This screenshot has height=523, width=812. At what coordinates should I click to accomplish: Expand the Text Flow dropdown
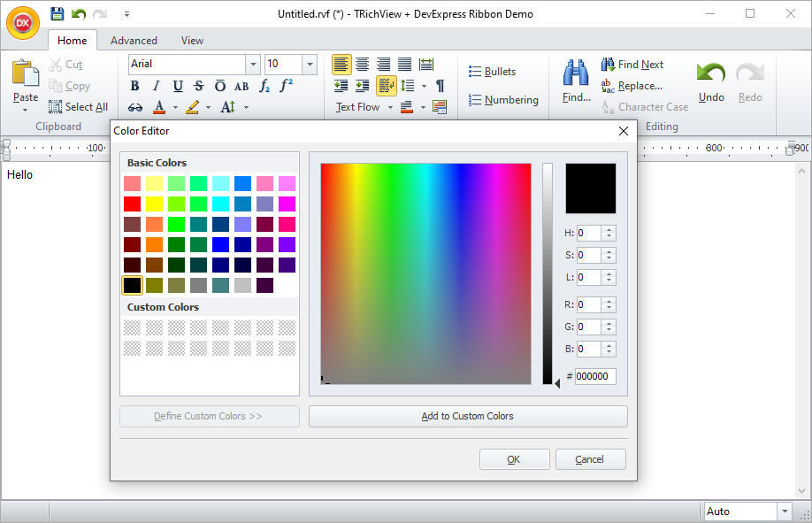[389, 107]
